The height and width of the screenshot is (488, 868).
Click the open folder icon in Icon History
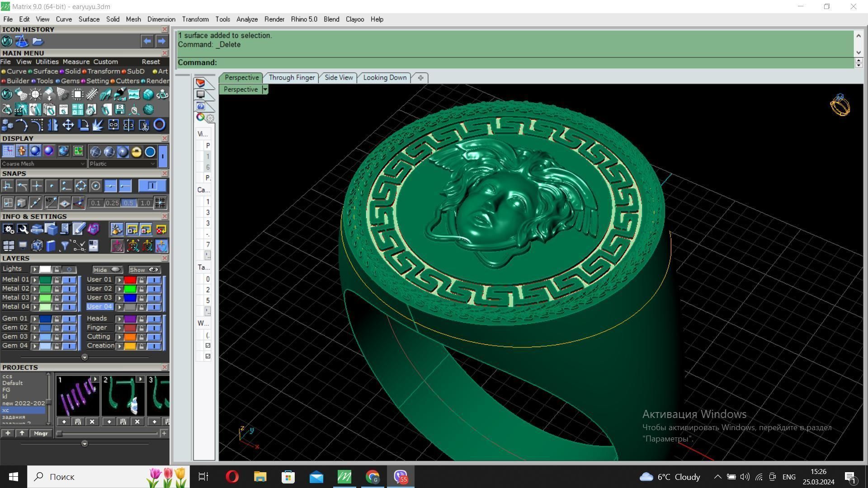38,41
